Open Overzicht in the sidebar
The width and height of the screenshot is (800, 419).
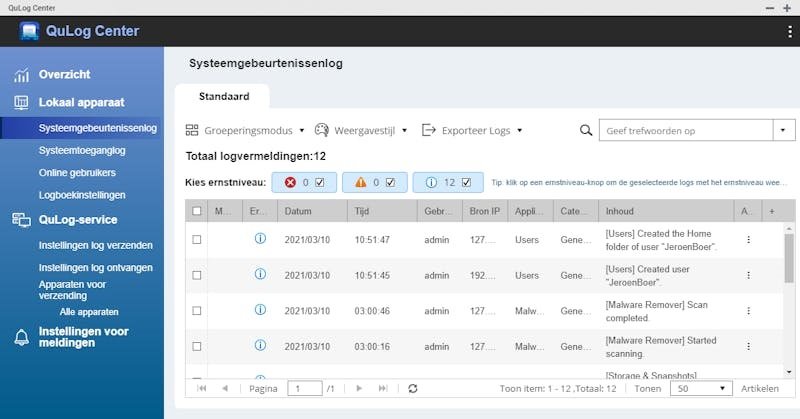[x=64, y=75]
